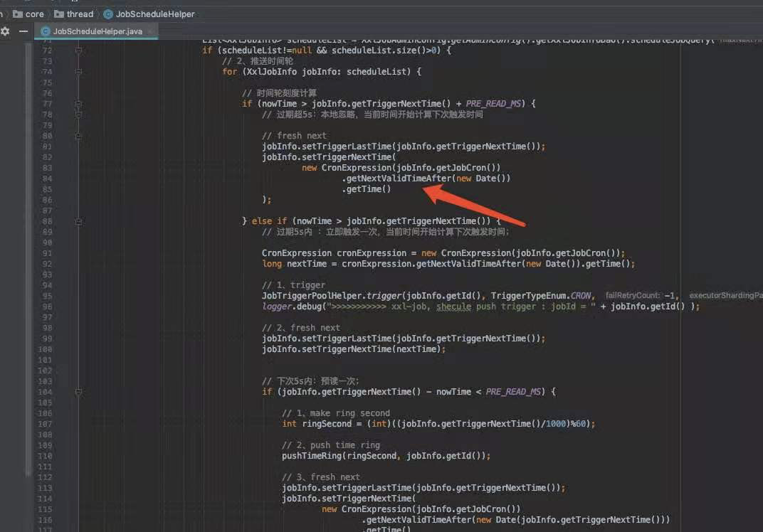Click the '// 1、trigger' comment
Screen dimensions: 763x532
[x=293, y=285]
